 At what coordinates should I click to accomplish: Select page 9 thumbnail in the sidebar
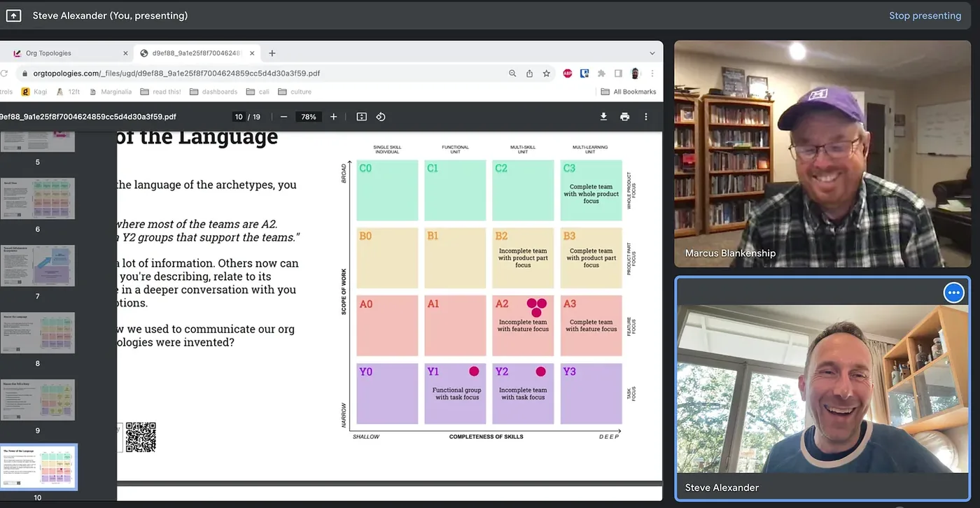tap(38, 400)
